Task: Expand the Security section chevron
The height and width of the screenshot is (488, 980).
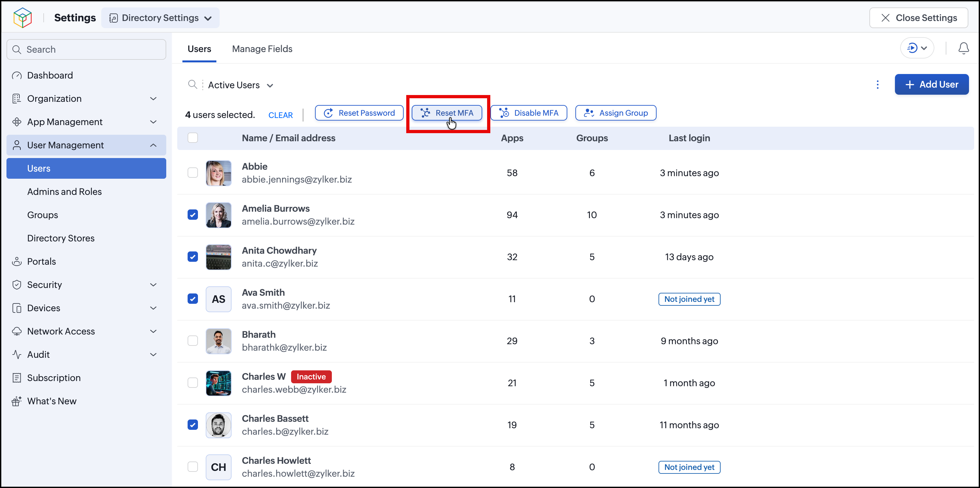Action: click(x=153, y=285)
